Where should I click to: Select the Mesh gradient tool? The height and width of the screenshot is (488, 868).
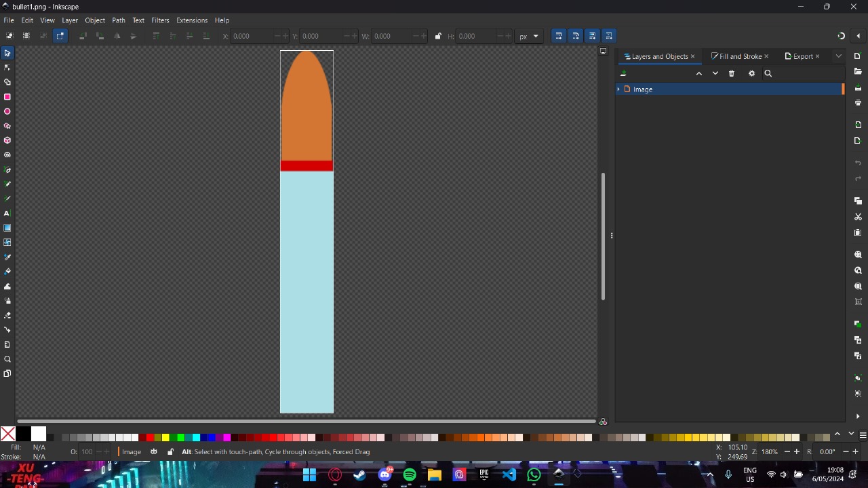(7, 243)
